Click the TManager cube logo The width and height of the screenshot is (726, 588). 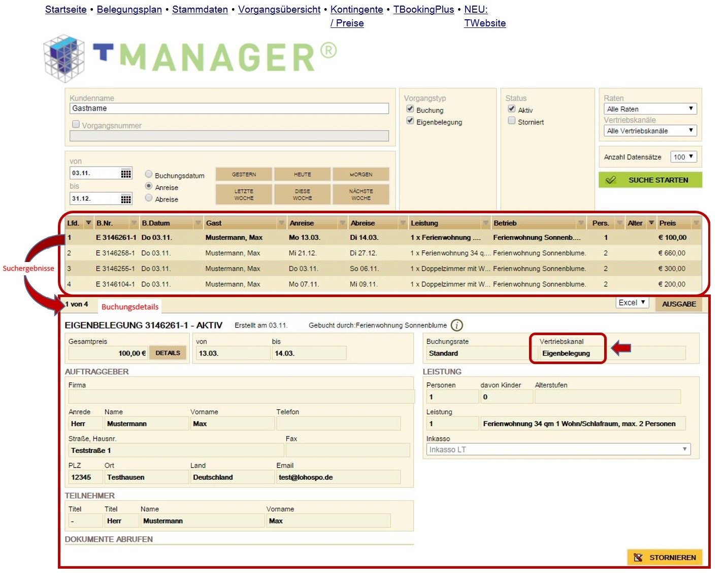tap(64, 58)
